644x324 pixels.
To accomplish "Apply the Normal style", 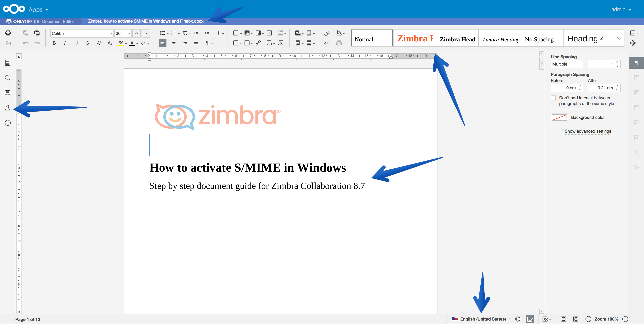I will coord(372,38).
